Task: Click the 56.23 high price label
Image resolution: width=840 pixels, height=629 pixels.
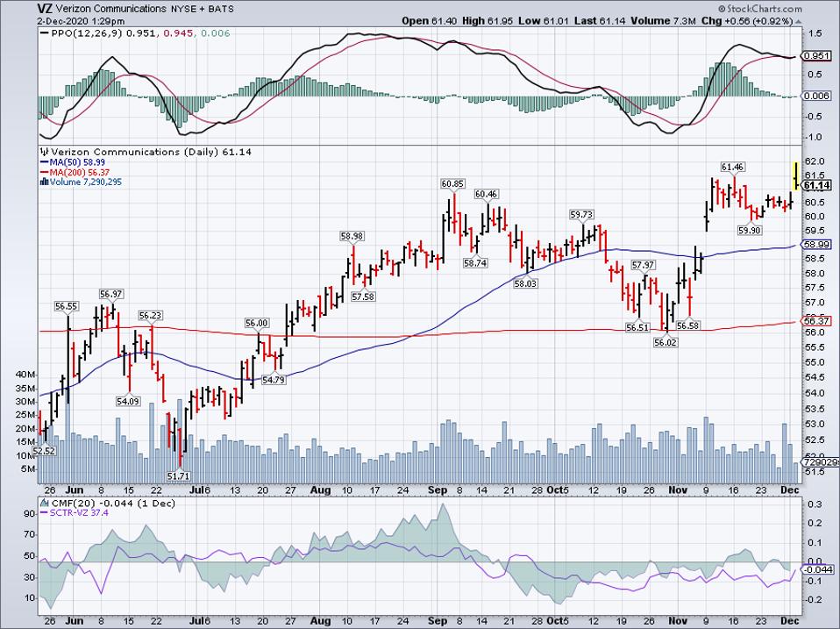Action: [x=151, y=316]
